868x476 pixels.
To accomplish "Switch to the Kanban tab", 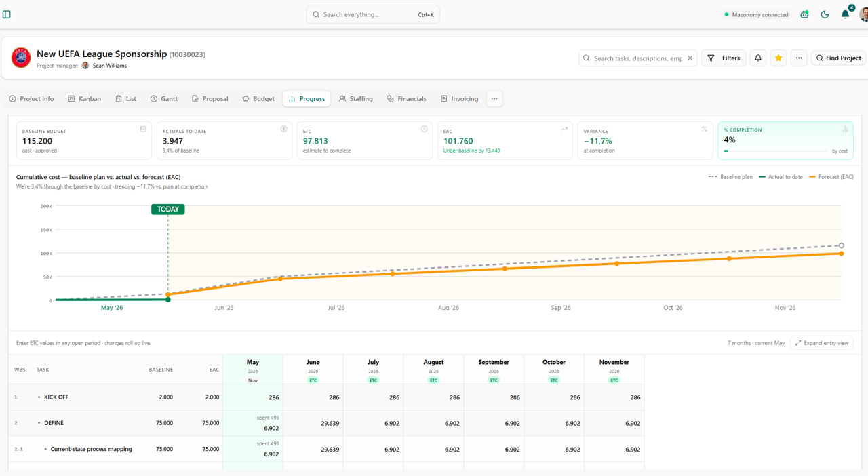I will coord(85,99).
